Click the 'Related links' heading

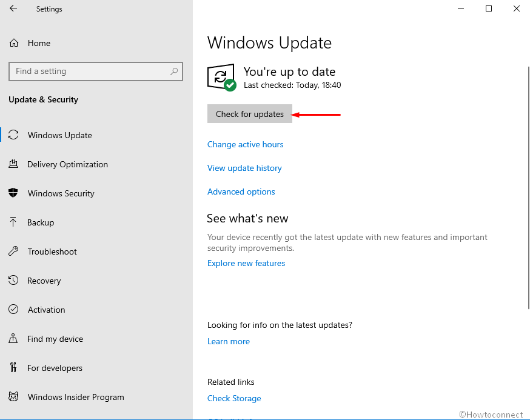coord(231,382)
